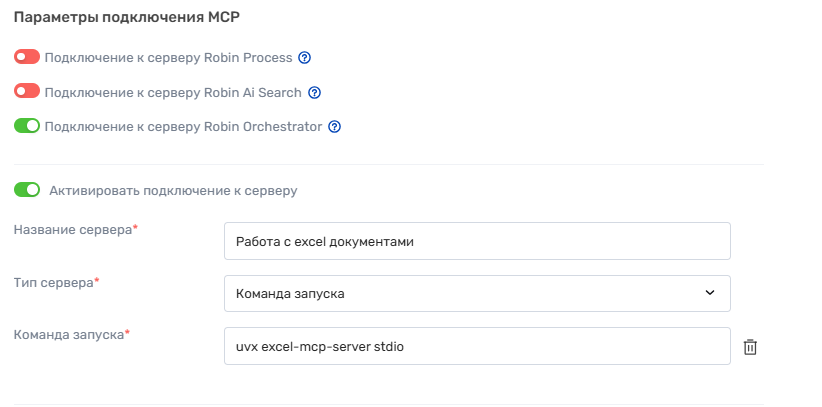Click the "Параметры подключения MCP" heading

pyautogui.click(x=127, y=18)
